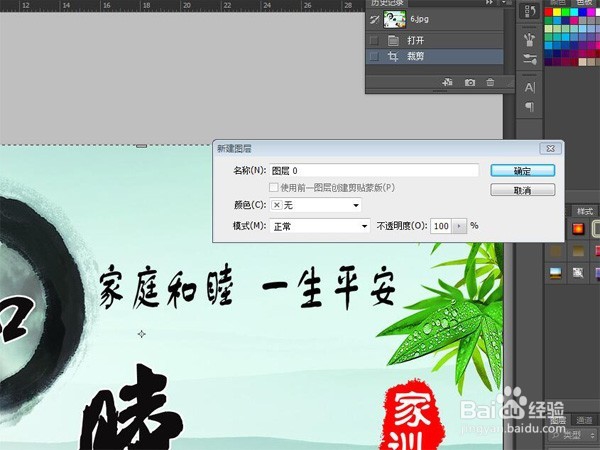The width and height of the screenshot is (600, 450).
Task: Pick the pure blue swatch in top row
Action: click(582, 12)
